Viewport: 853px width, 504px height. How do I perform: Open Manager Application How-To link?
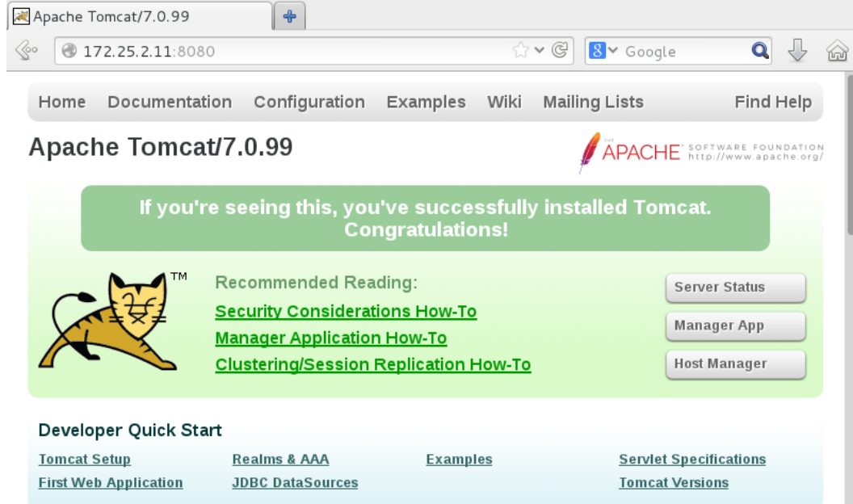point(330,338)
